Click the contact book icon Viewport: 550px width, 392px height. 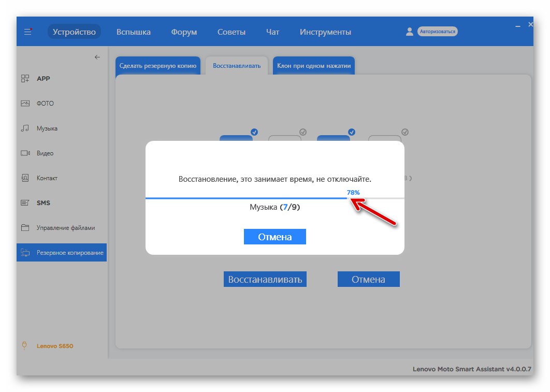point(25,178)
